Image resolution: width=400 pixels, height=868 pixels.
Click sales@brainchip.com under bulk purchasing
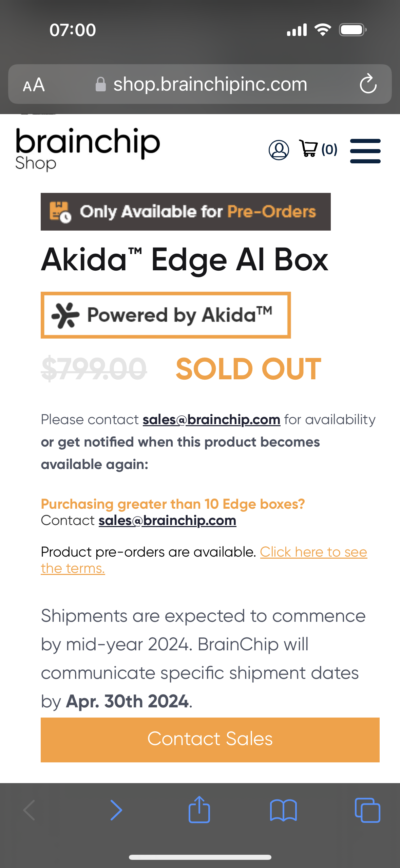167,521
